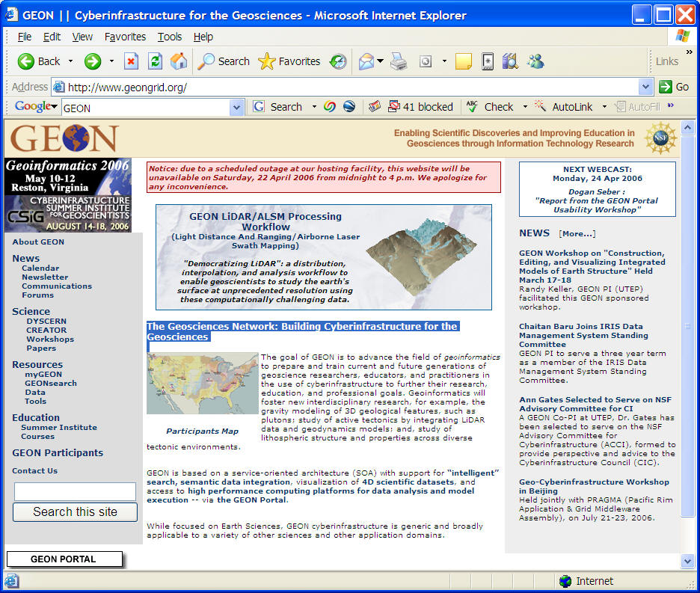Click the Google toolbar globe icon
Image resolution: width=700 pixels, height=593 pixels.
pyautogui.click(x=349, y=107)
